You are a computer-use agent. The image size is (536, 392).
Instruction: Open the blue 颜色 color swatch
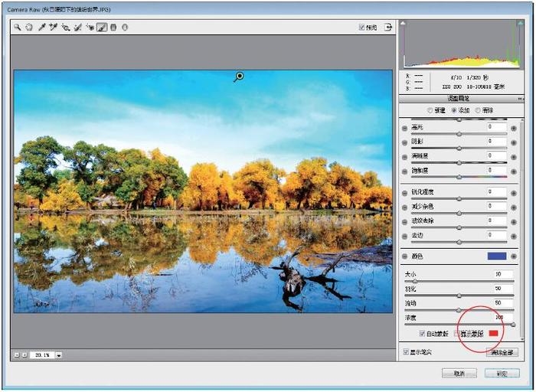497,256
